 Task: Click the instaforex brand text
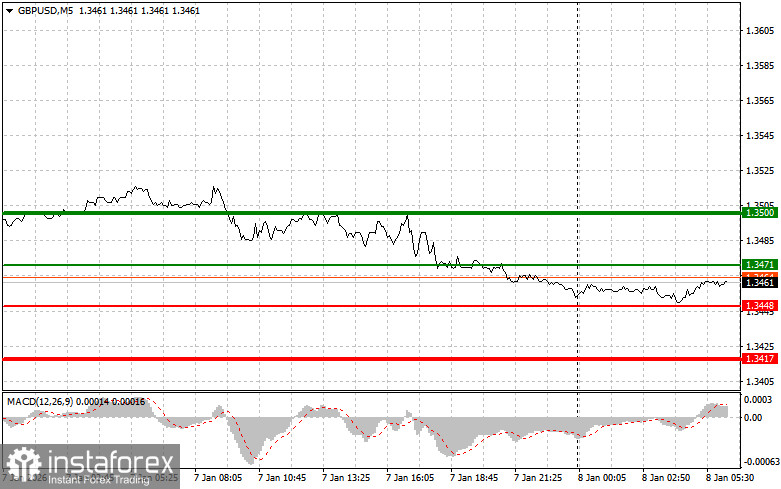112,462
